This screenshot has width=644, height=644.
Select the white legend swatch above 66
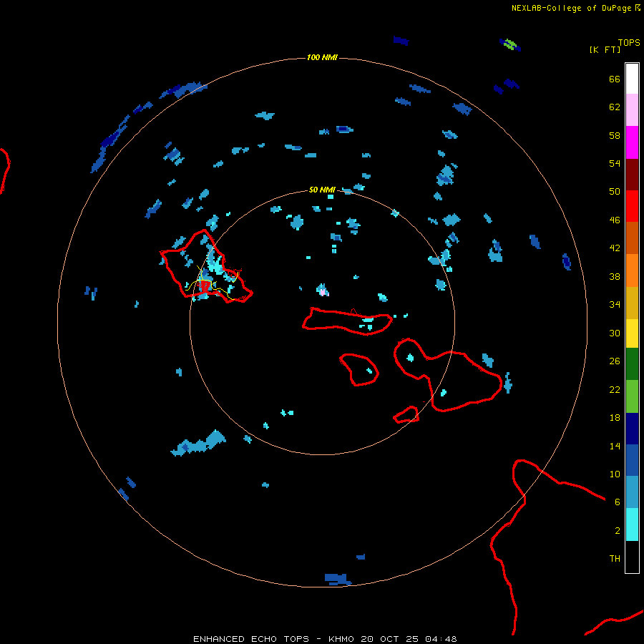[632, 79]
